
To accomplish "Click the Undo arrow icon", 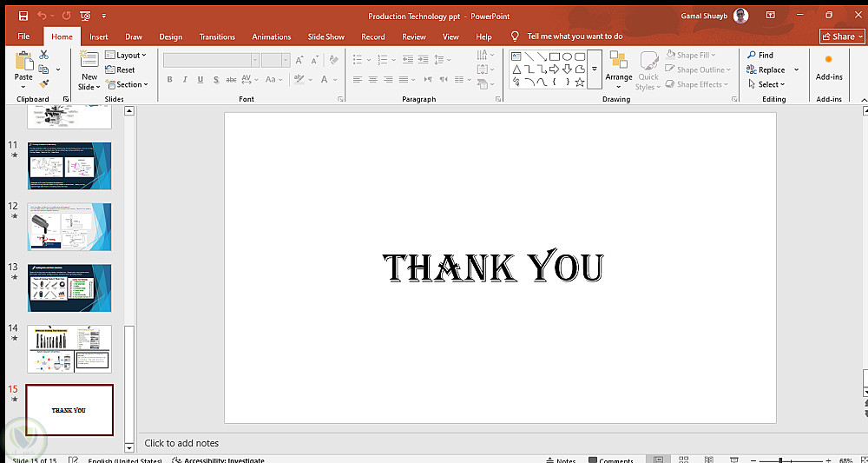I will pos(42,16).
